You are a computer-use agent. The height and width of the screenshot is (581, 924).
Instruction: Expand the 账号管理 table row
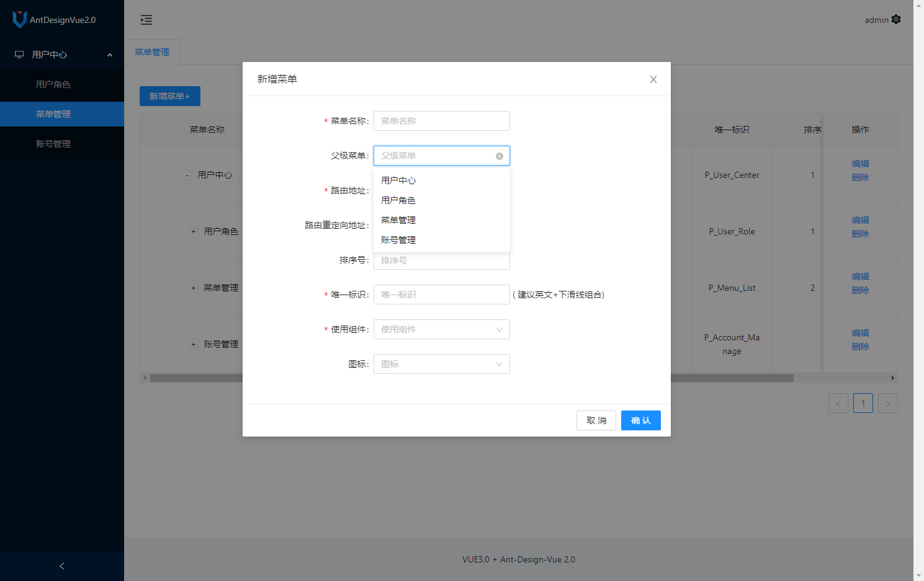pyautogui.click(x=194, y=345)
